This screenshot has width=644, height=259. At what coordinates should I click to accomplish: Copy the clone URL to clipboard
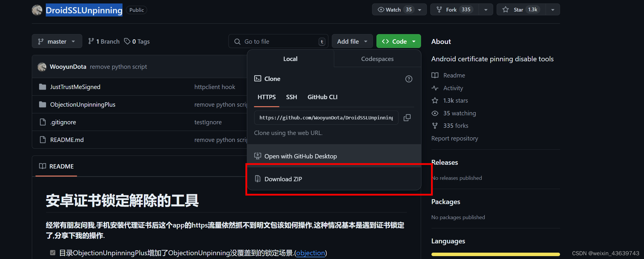(x=407, y=118)
